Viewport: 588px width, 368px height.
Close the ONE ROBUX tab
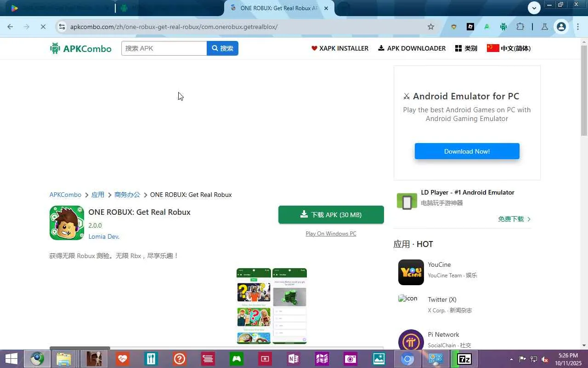(327, 8)
